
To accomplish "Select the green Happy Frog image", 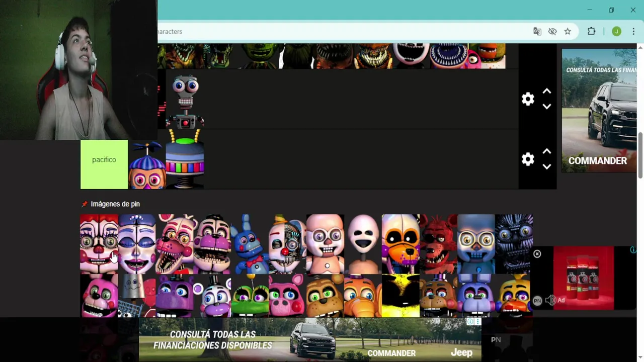I will 250,296.
